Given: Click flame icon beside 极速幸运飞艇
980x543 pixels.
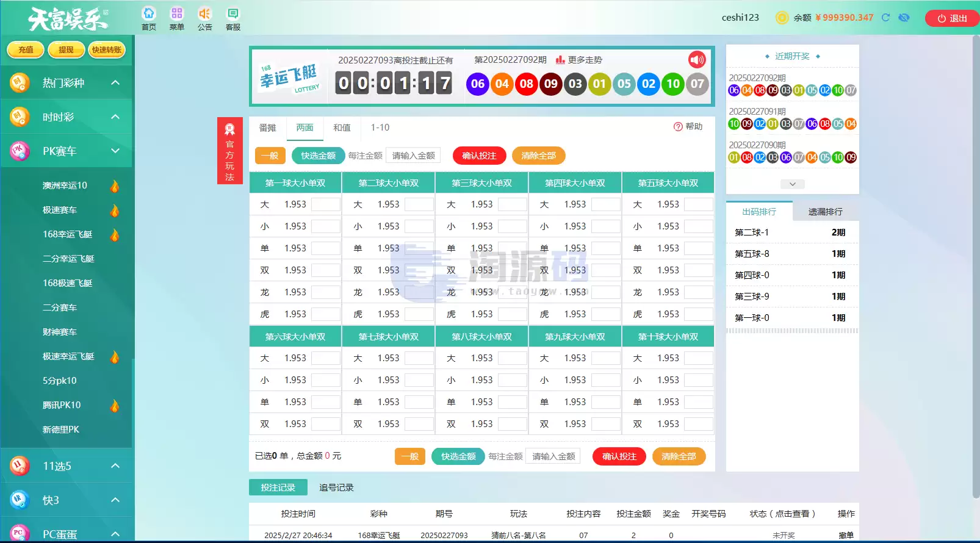Looking at the screenshot, I should (114, 356).
